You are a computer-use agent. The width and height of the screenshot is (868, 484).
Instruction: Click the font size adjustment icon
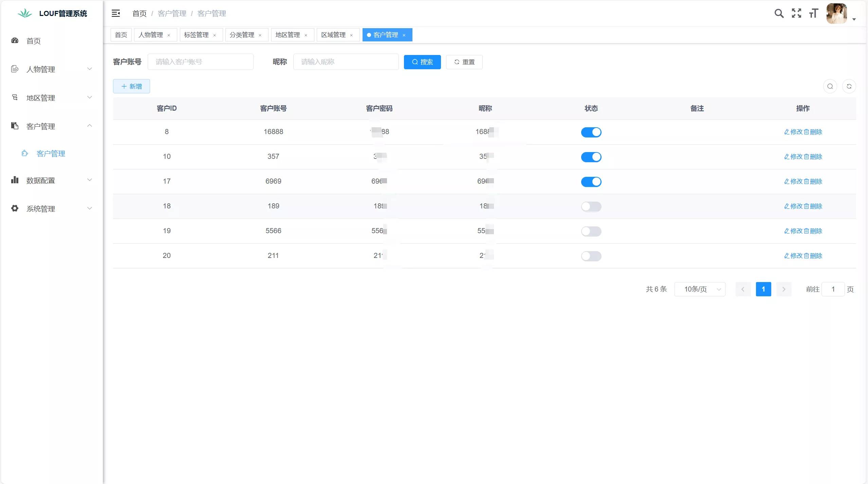(x=814, y=13)
